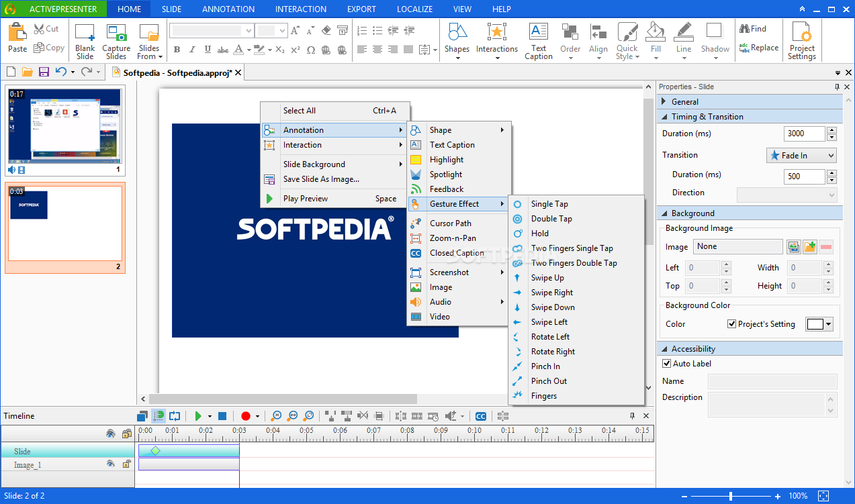
Task: Hide the Image_1 track with eye icon
Action: tap(111, 464)
